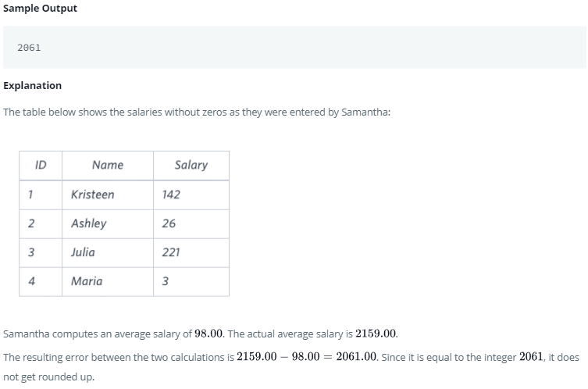Screen dimensions: 588x389
Task: Click the 2061.00 error result
Action: 356,356
